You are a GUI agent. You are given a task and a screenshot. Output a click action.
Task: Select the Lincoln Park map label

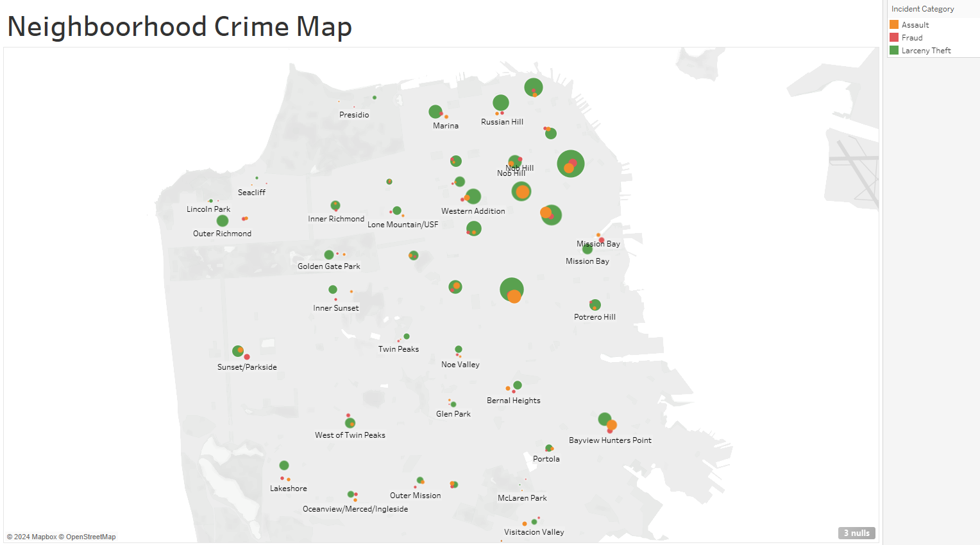[208, 209]
